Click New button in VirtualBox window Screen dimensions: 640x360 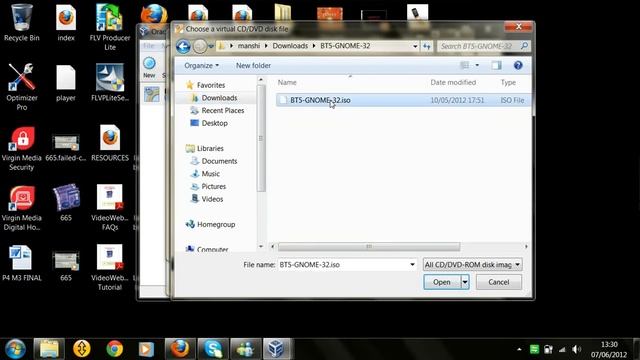[x=149, y=68]
